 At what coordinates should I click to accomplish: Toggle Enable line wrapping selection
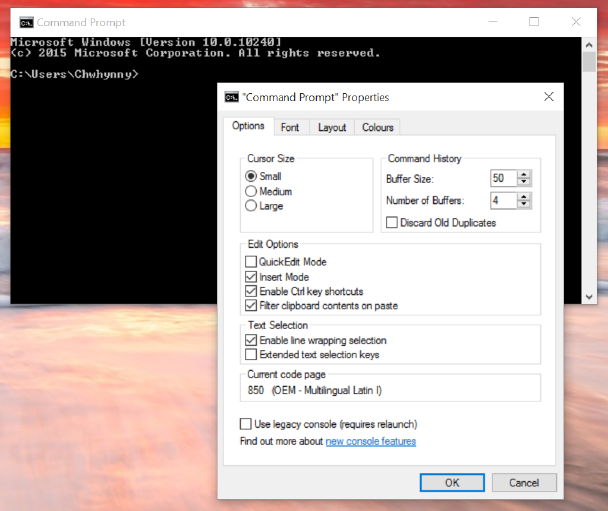251,340
